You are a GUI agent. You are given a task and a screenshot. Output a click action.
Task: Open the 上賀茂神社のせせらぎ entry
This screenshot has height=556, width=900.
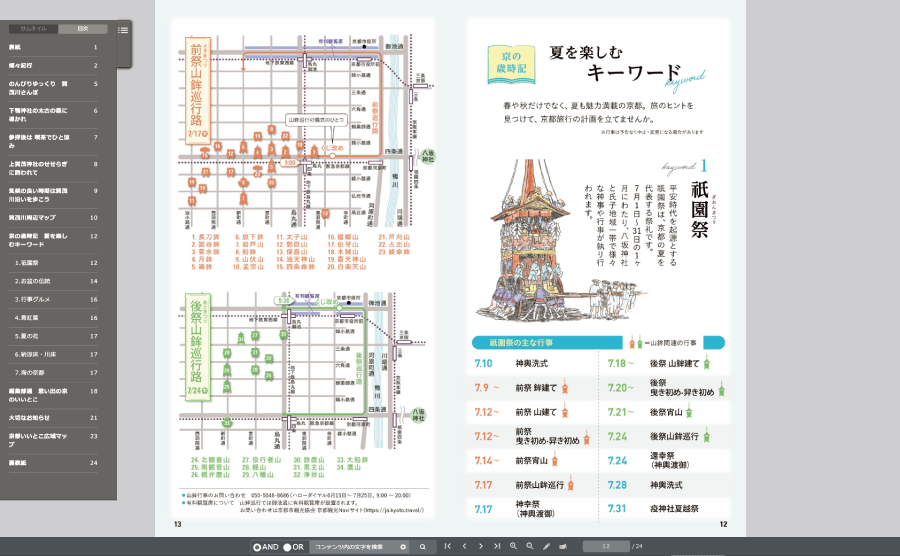53,168
